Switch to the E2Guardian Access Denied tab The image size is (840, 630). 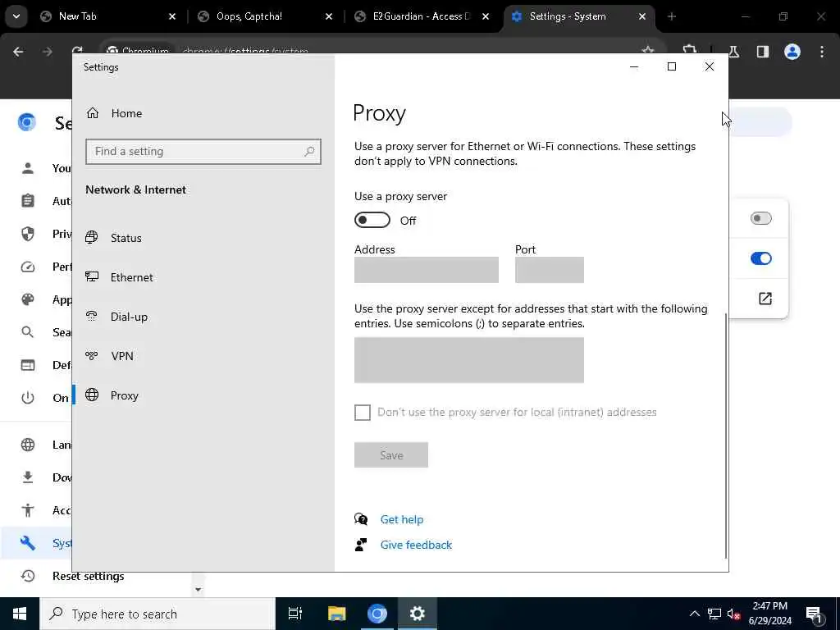421,16
